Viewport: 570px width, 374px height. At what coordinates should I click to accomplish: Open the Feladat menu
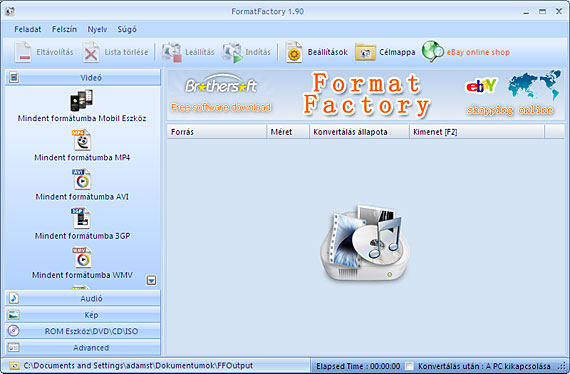point(28,29)
